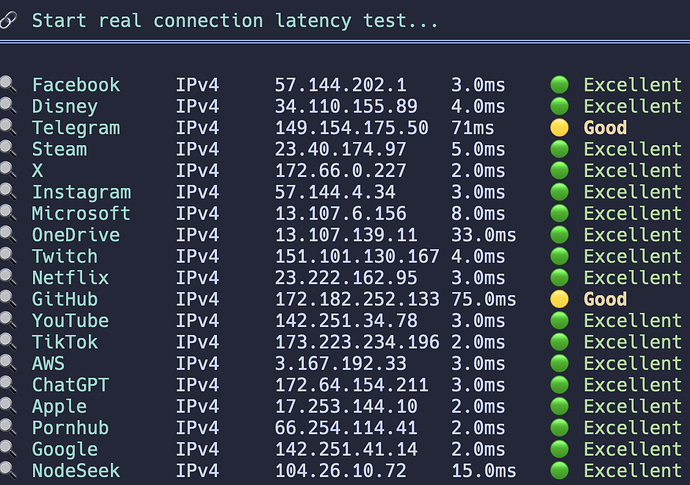Select the IPv4 label in the Apple row
Screen dimensions: 690x485
tap(198, 407)
